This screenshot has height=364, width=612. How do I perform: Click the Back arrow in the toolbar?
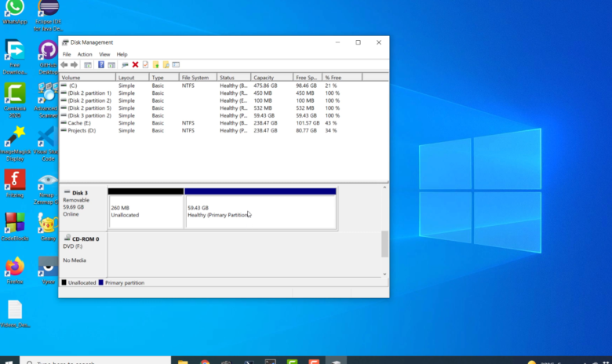point(64,65)
